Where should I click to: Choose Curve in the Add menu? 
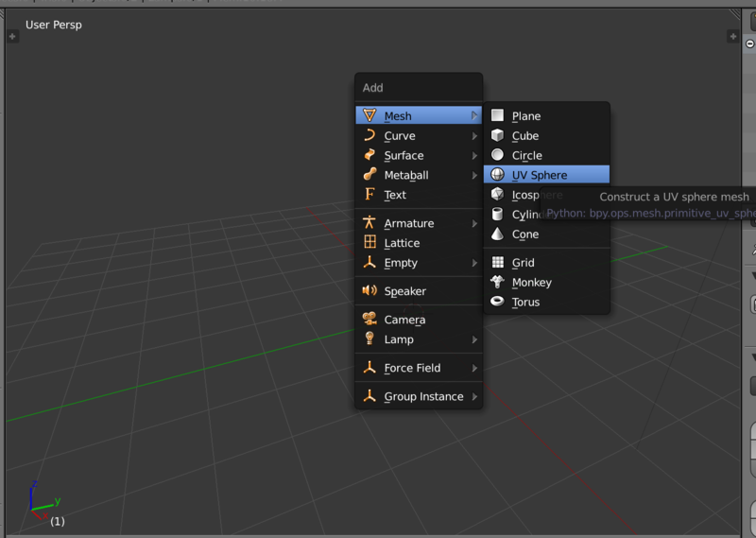[x=419, y=135]
